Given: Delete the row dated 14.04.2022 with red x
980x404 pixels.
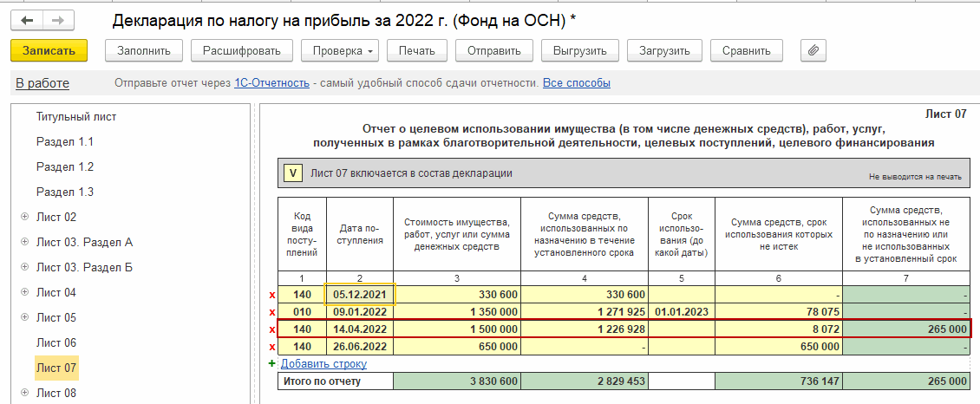Looking at the screenshot, I should coord(271,329).
